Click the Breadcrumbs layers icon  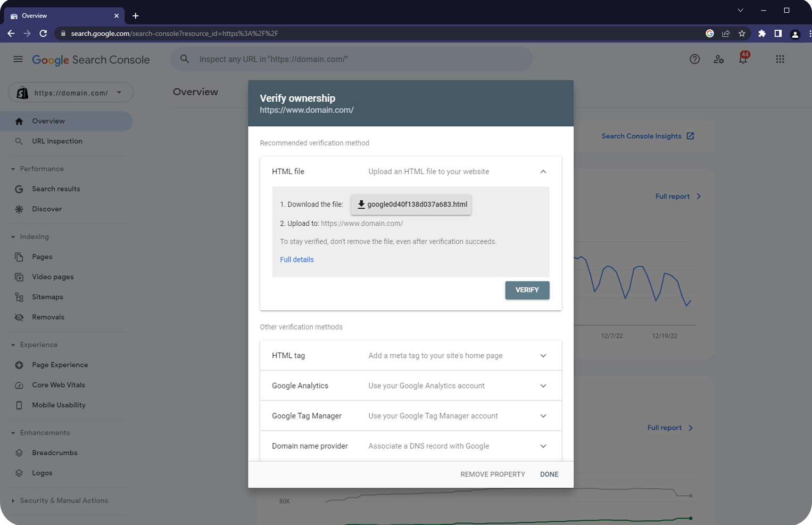pyautogui.click(x=19, y=453)
